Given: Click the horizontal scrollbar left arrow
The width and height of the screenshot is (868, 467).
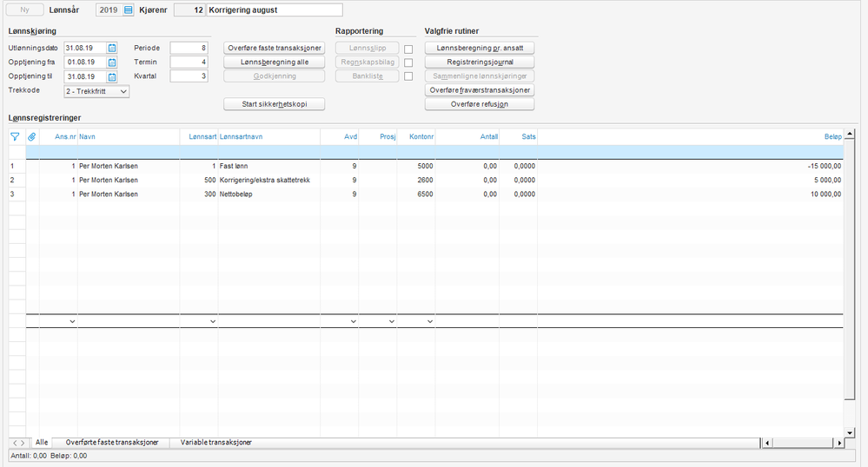Looking at the screenshot, I should (767, 443).
